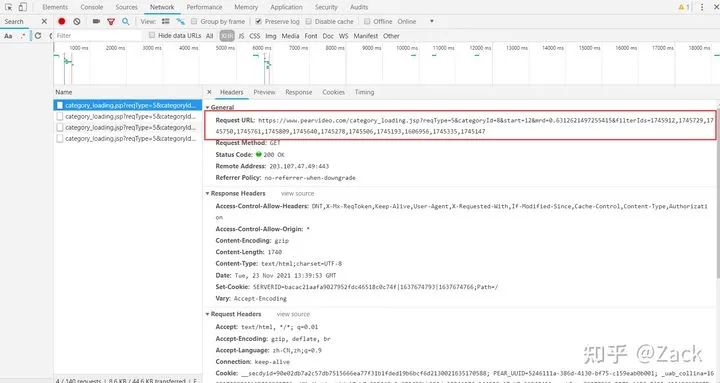Toggle the red filter funnel icon
This screenshot has height=383, width=720.
pos(111,22)
